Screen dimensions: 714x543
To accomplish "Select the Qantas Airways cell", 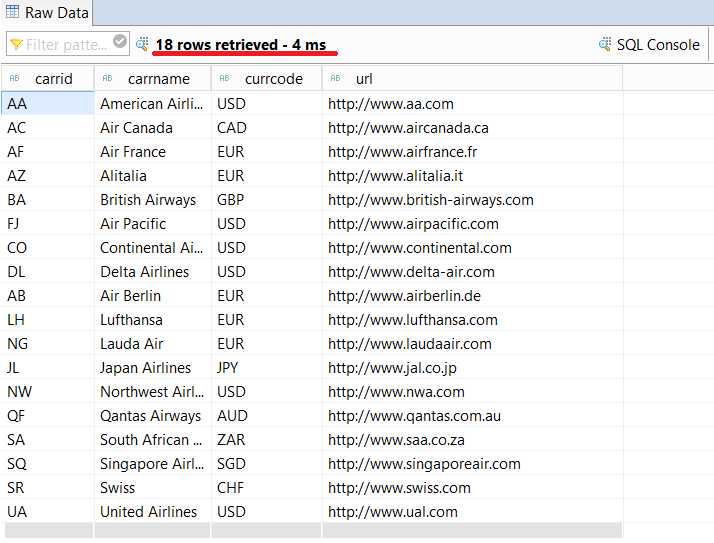I will [153, 415].
